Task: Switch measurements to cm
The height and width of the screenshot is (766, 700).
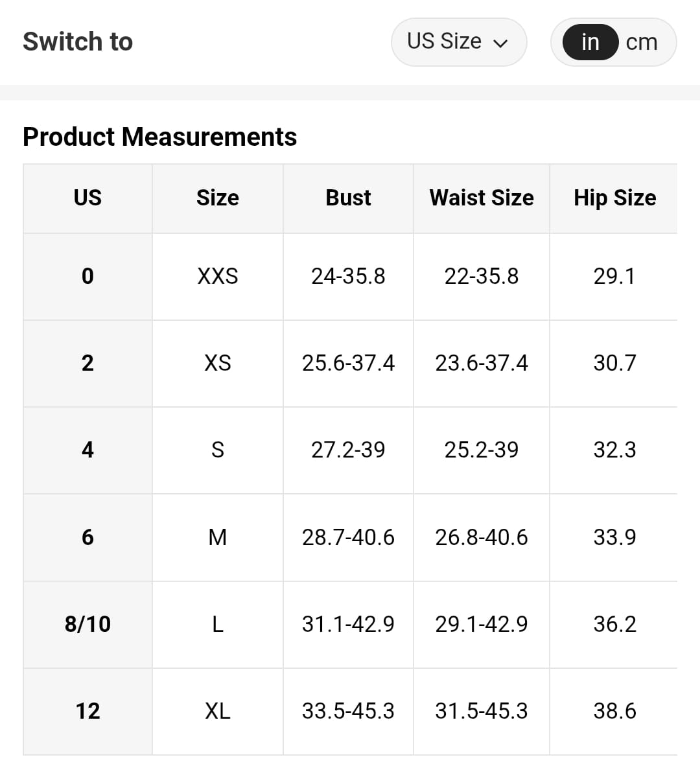Action: pyautogui.click(x=642, y=42)
